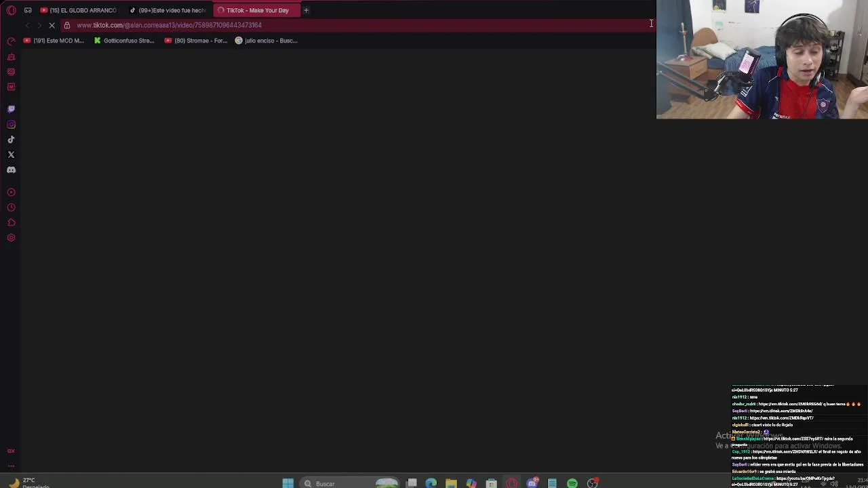Click the streamer webcam overlay
This screenshot has height=488, width=868.
[x=762, y=60]
